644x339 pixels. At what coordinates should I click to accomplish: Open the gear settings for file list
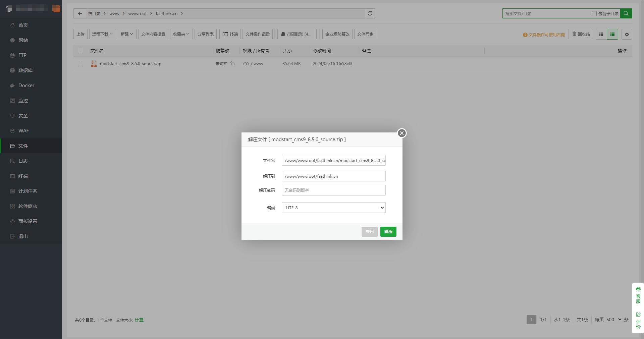[x=627, y=34]
